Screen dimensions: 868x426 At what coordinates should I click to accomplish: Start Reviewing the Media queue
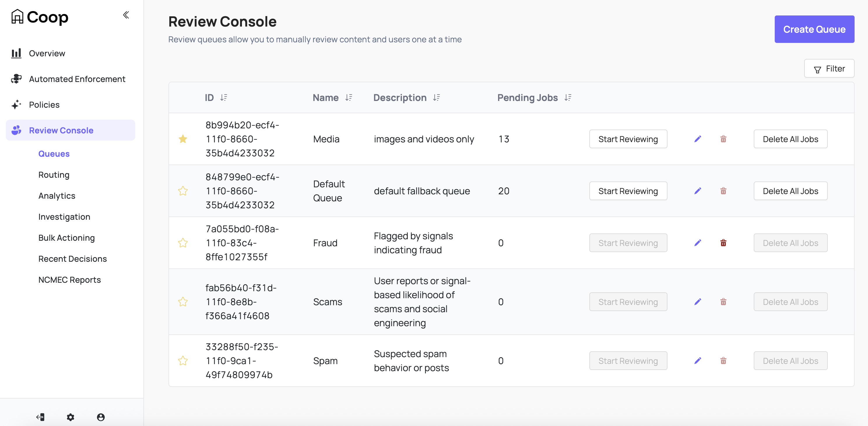[628, 139]
